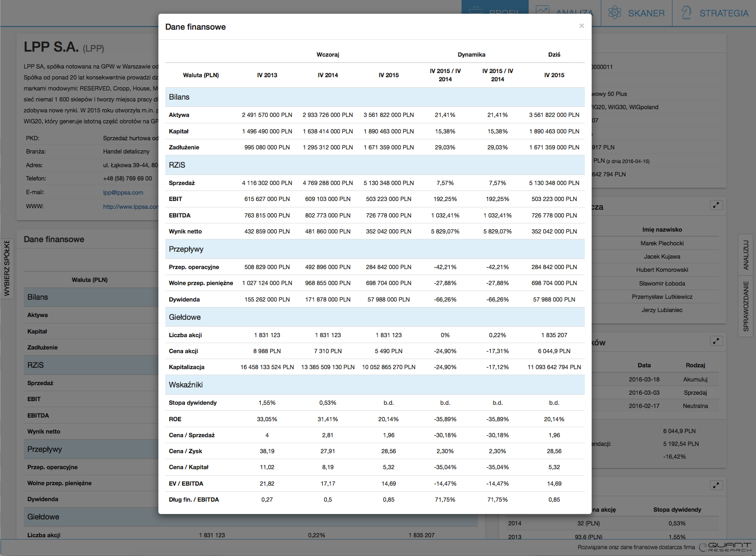Open the WYBIERZ SPÓŁKĘ side tab
Image resolution: width=756 pixels, height=556 pixels.
click(x=7, y=268)
